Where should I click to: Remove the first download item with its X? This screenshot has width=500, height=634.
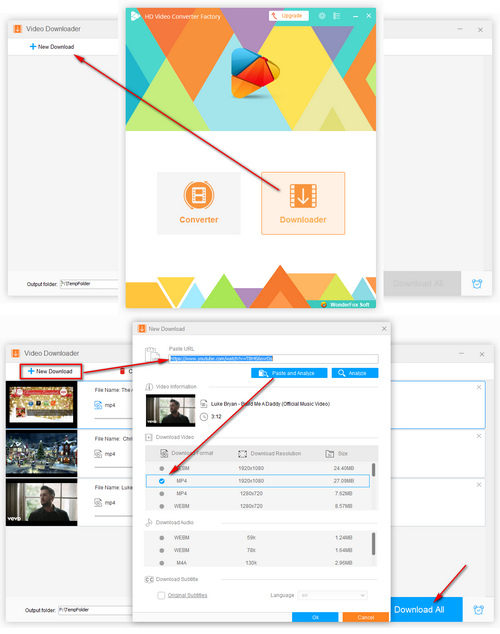479,387
